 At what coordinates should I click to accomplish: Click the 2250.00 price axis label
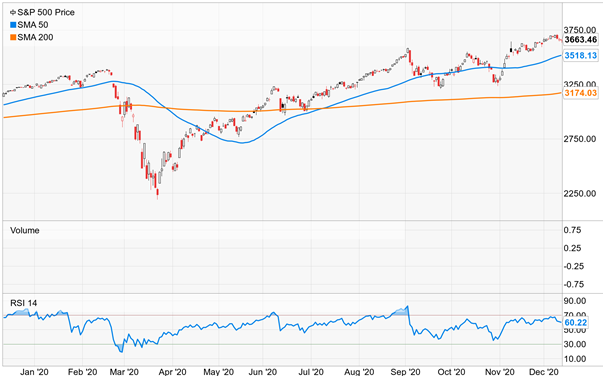click(580, 193)
